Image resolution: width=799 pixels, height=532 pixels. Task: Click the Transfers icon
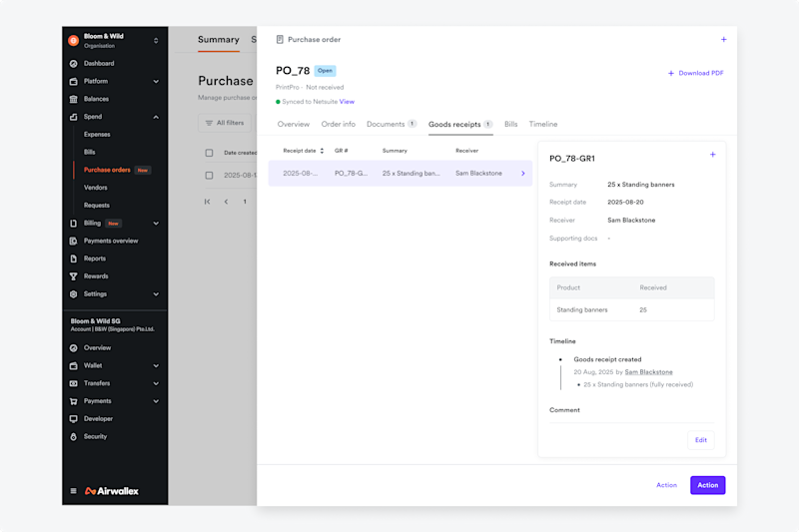coord(73,383)
